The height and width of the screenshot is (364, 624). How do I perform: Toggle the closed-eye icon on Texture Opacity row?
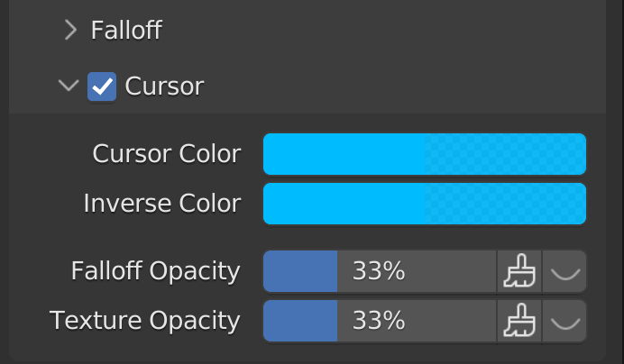tap(565, 321)
